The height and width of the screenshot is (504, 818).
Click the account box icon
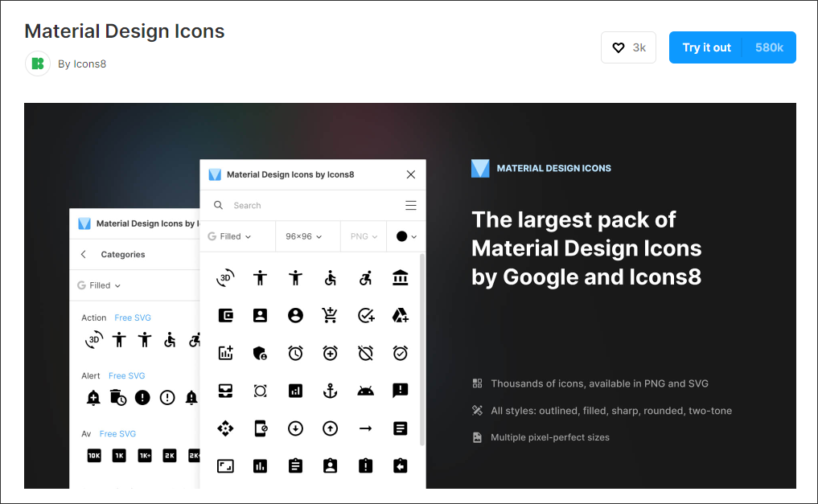tap(260, 315)
